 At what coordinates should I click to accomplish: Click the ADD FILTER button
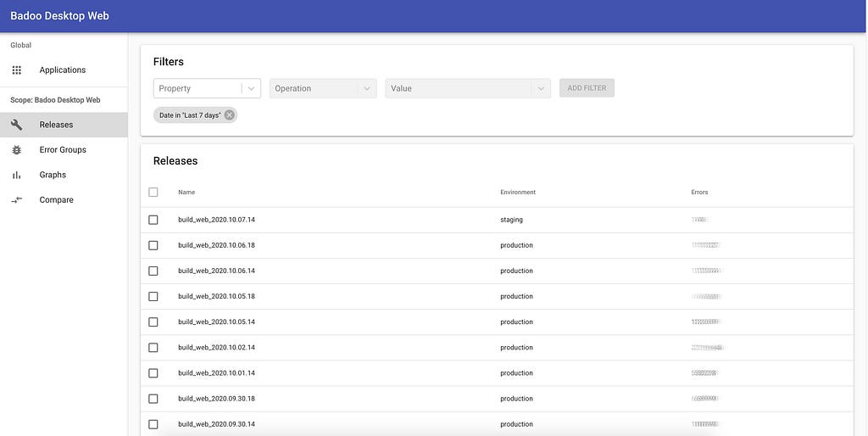587,88
